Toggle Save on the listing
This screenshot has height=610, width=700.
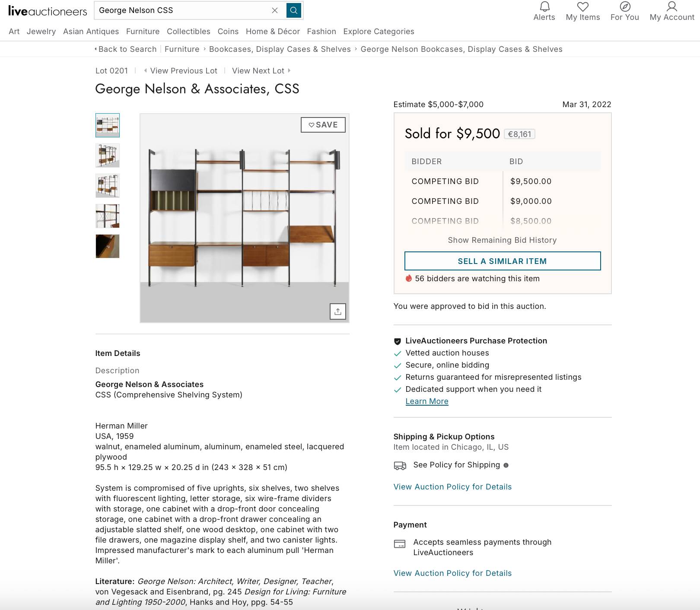323,124
